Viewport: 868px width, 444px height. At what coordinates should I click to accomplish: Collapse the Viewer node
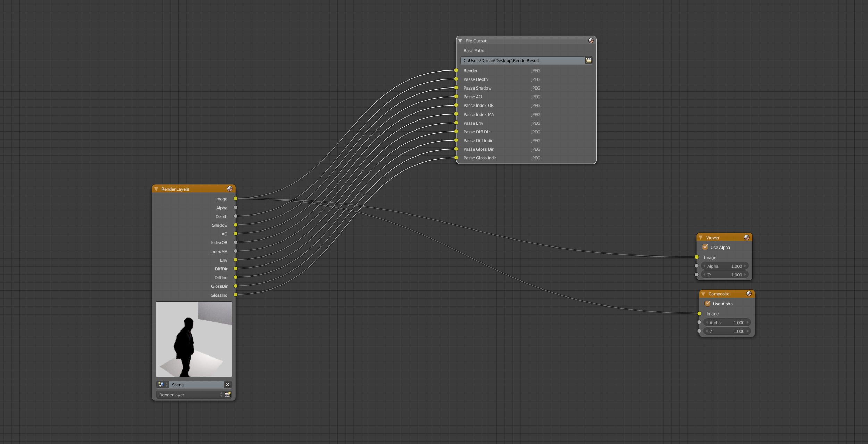pyautogui.click(x=701, y=238)
